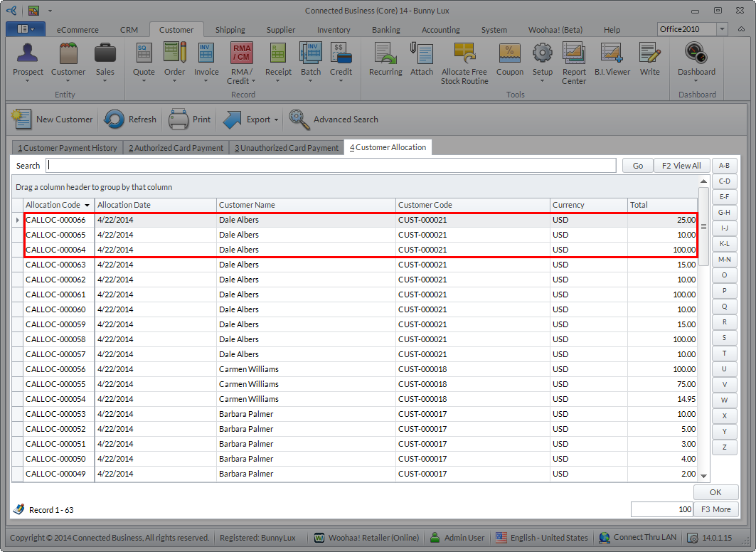The width and height of the screenshot is (756, 552).
Task: Click the vertical scrollbar down arrow
Action: point(704,476)
